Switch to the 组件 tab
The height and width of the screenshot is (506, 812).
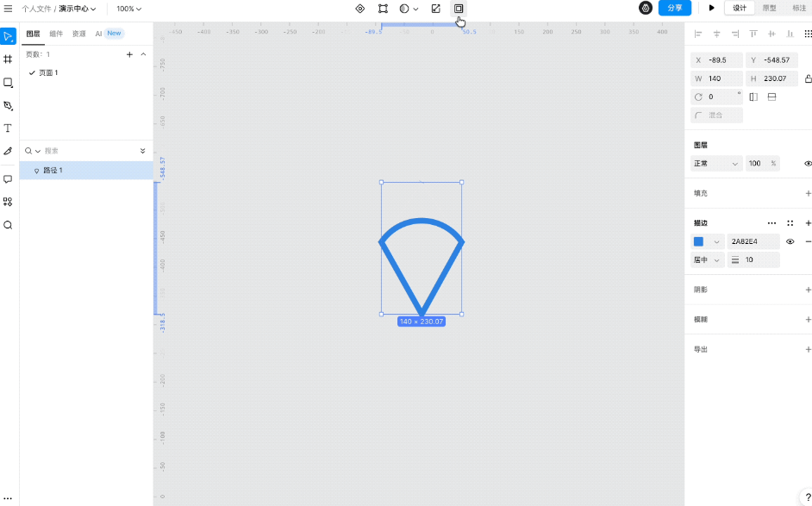pos(56,34)
